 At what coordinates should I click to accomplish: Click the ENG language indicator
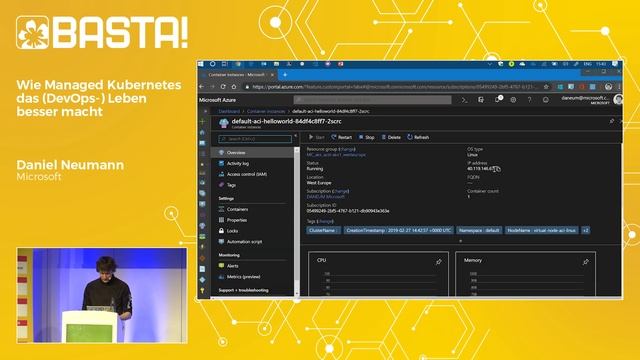click(587, 64)
